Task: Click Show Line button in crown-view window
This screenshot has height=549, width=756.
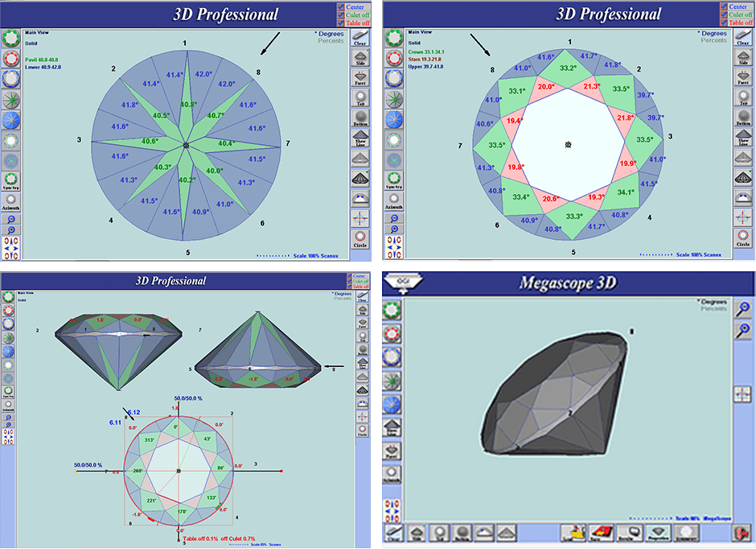Action: [x=743, y=138]
